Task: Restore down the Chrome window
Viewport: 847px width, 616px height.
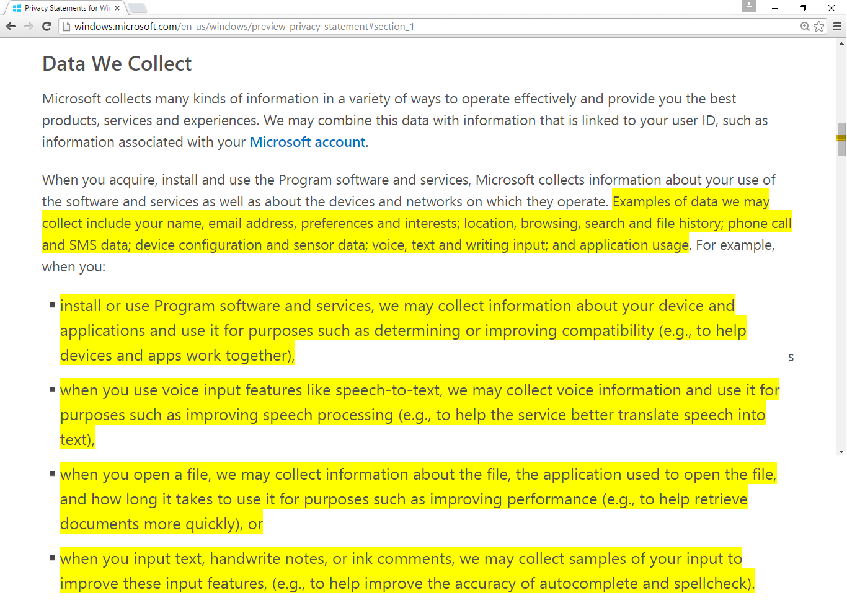Action: coord(803,8)
